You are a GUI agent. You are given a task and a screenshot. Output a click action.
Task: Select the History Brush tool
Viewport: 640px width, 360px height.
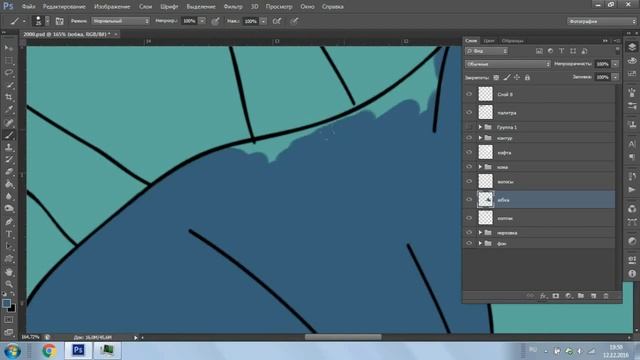(x=9, y=160)
